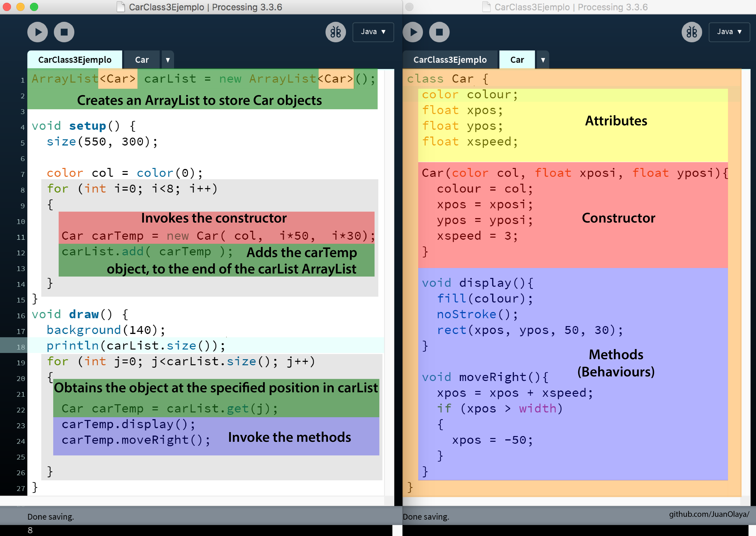Open Java mode dropdown in right window
This screenshot has width=756, height=536.
tap(729, 32)
